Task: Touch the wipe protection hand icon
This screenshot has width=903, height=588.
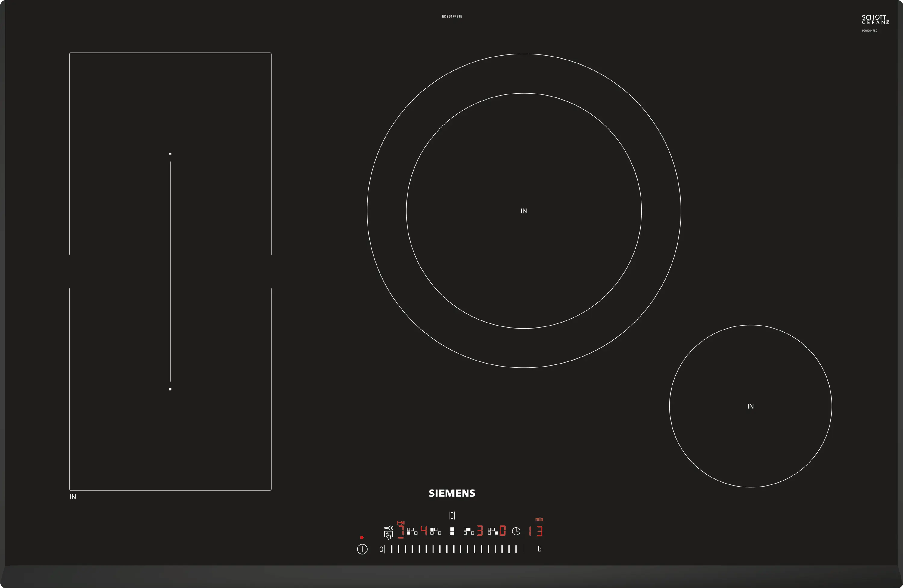Action: (389, 535)
